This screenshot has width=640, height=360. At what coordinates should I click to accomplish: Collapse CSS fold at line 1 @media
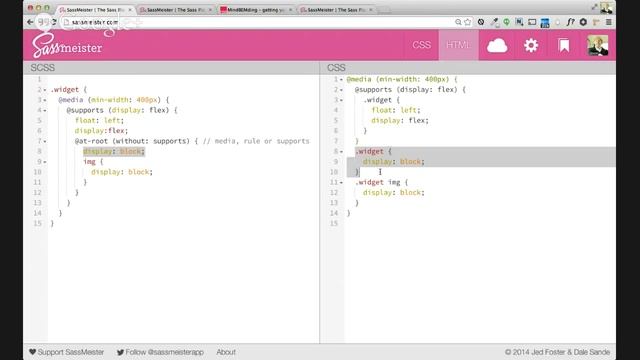[x=341, y=80]
